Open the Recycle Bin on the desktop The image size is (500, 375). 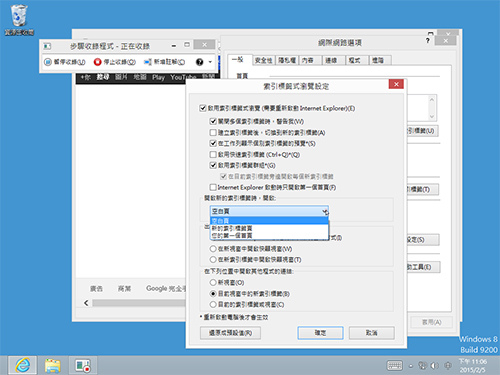tap(19, 20)
